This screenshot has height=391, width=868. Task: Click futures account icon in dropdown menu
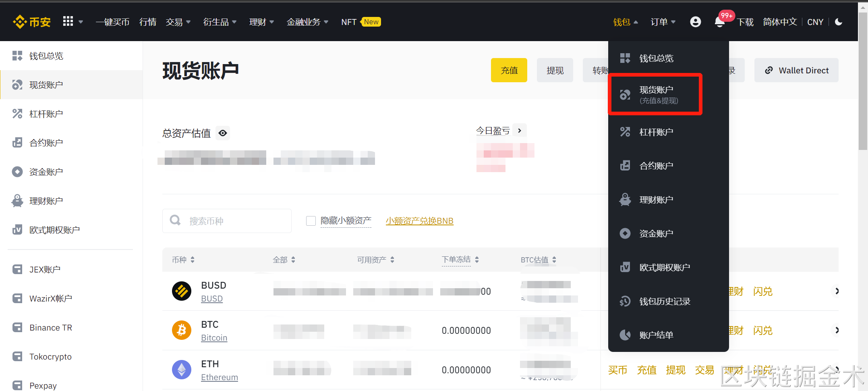625,166
